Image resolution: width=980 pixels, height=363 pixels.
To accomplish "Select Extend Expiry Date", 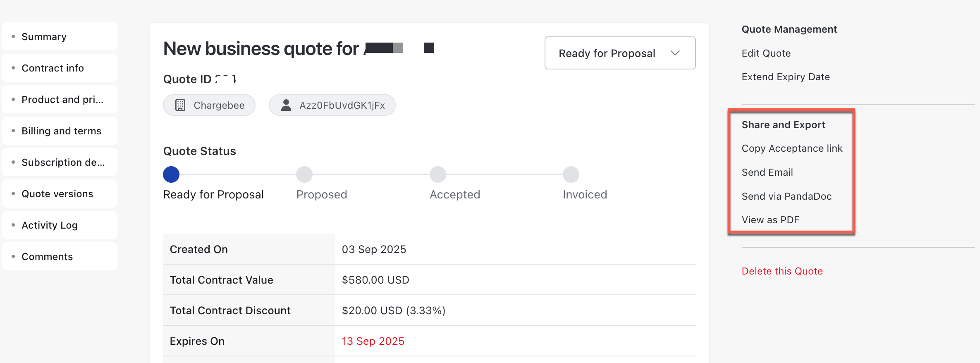I will click(785, 77).
